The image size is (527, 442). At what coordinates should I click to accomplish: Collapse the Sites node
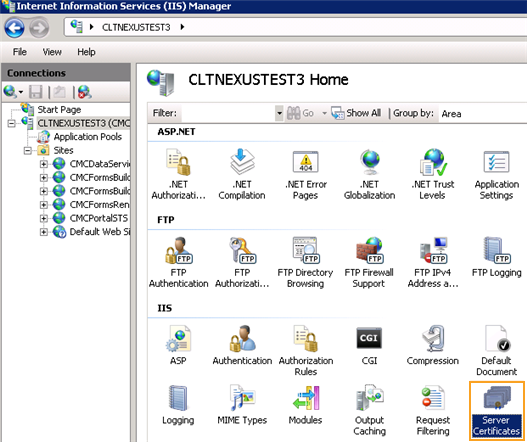(28, 151)
